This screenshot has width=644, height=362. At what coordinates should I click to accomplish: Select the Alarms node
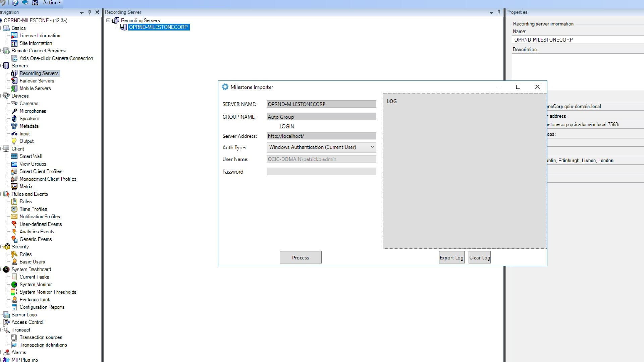[x=19, y=352]
